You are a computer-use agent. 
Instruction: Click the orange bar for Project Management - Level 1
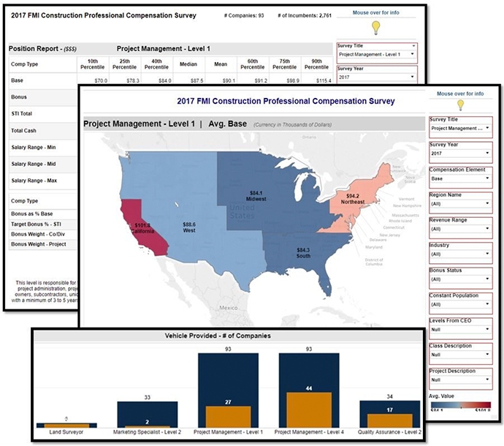pyautogui.click(x=228, y=417)
